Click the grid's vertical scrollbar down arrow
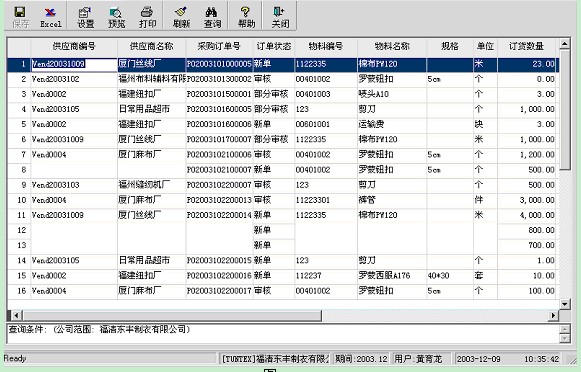 564,304
